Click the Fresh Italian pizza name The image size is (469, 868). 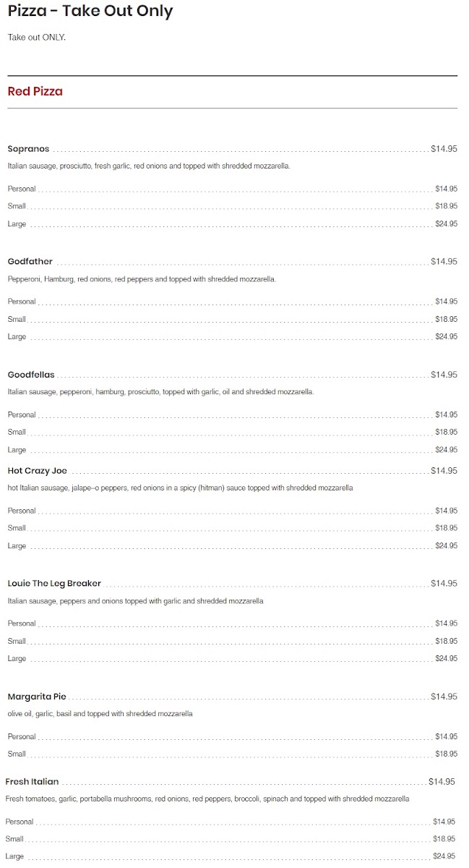[x=32, y=782]
